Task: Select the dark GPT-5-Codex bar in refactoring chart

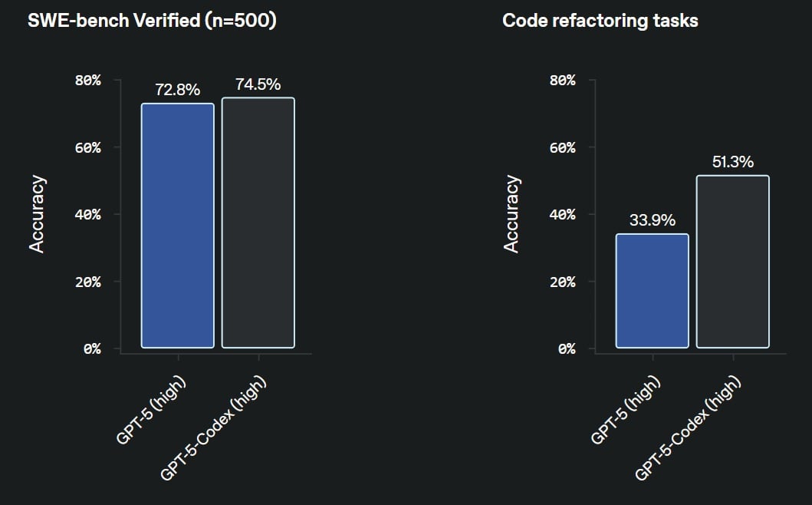Action: [733, 262]
